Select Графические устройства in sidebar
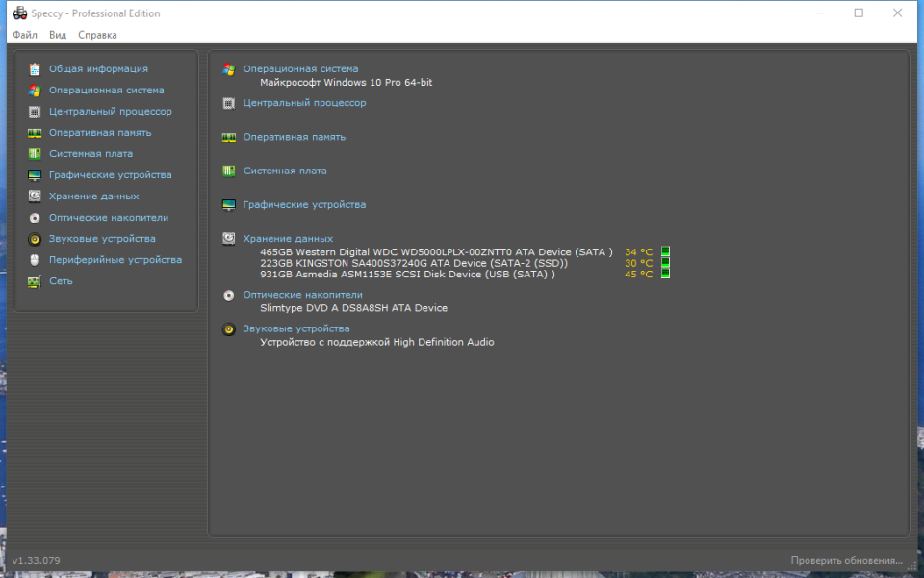This screenshot has height=578, width=924. point(110,175)
